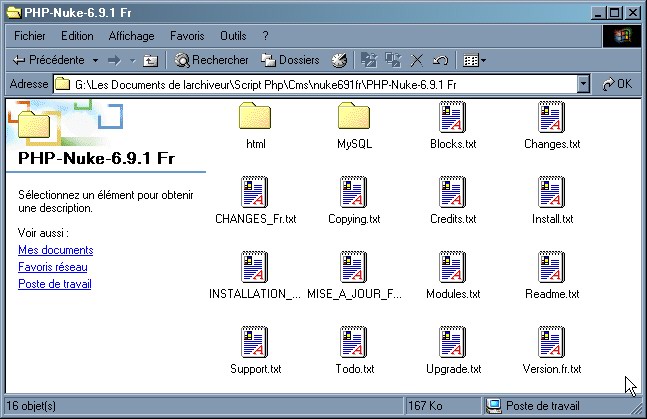Go back with Précédente button
The image size is (647, 419).
[48, 60]
